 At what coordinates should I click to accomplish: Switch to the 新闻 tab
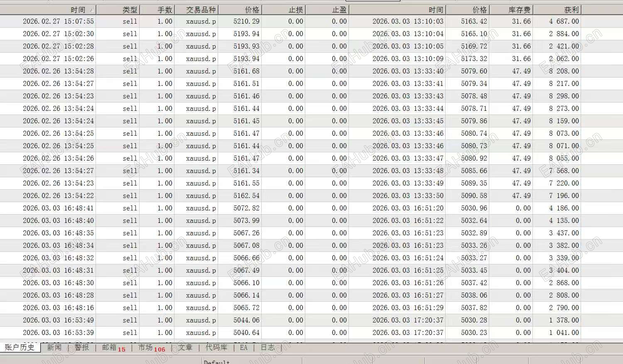tap(54, 347)
